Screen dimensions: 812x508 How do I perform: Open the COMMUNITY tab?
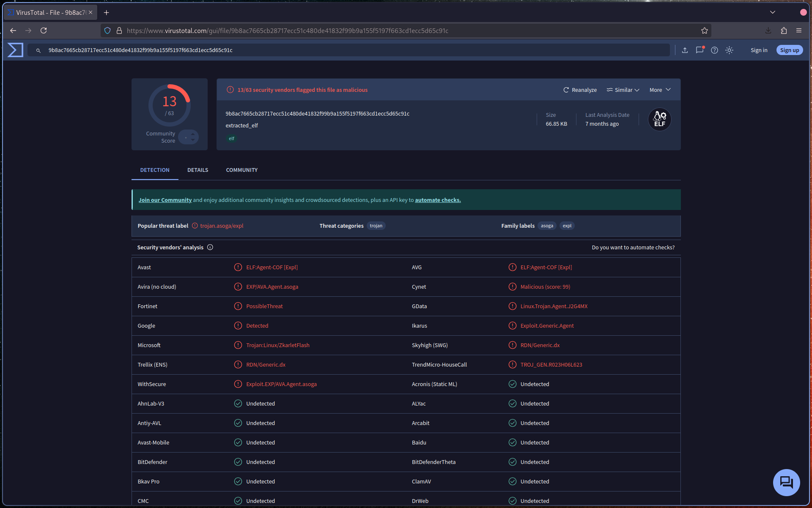pyautogui.click(x=242, y=170)
